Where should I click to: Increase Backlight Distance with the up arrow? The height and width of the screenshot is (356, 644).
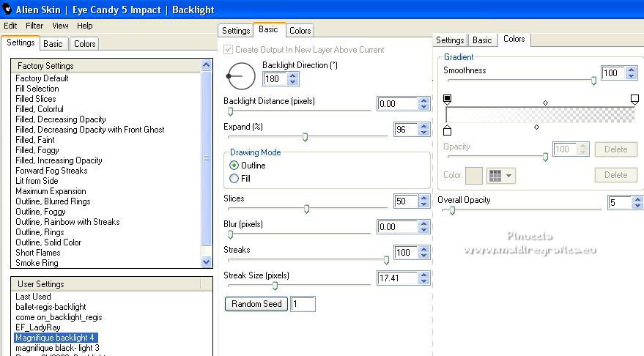tap(424, 100)
